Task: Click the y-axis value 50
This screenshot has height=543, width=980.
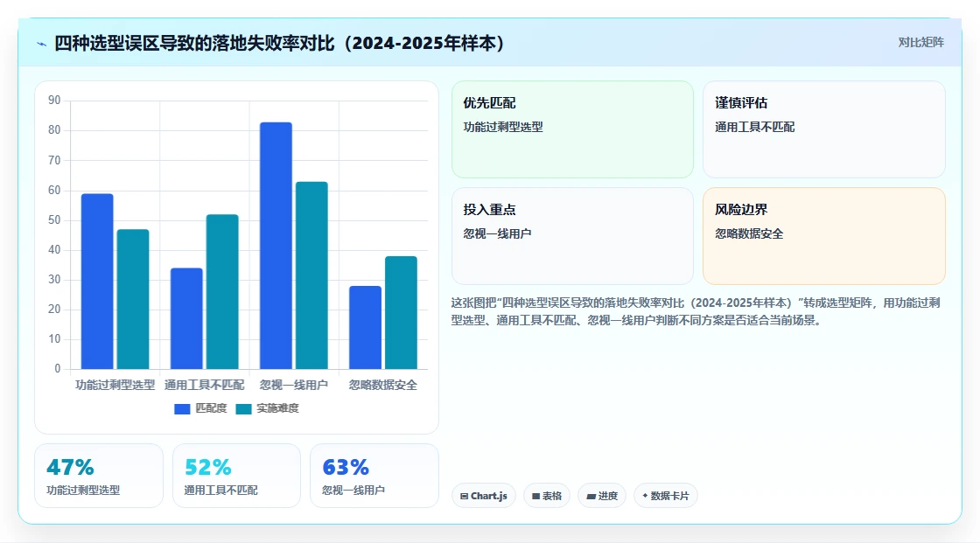Action: tap(54, 220)
